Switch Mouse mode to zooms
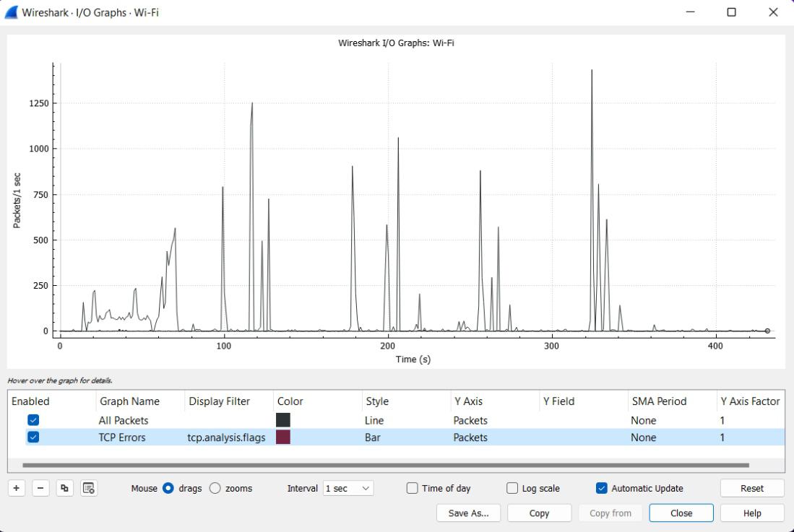 point(214,488)
